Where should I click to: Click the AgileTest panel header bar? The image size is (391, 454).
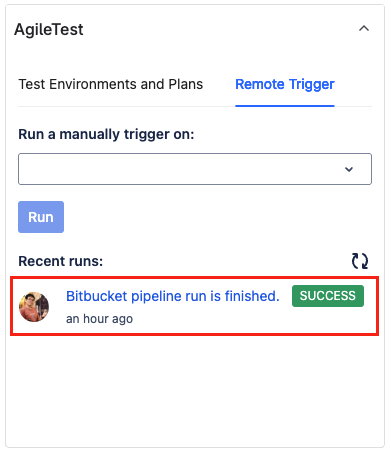[x=195, y=29]
